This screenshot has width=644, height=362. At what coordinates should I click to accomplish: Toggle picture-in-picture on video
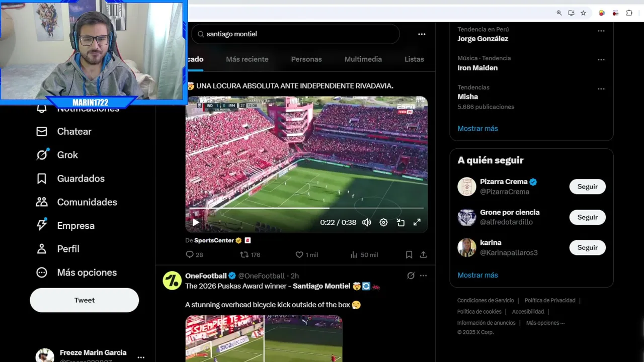400,222
